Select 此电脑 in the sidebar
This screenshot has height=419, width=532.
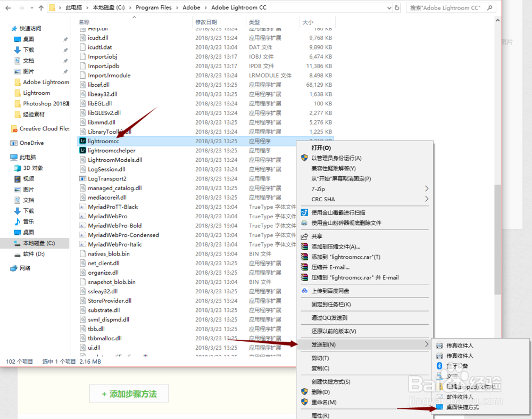click(x=32, y=157)
